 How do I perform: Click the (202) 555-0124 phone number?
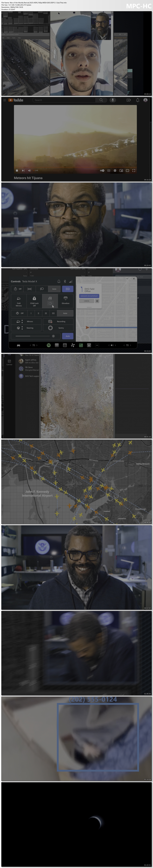(x=93, y=699)
